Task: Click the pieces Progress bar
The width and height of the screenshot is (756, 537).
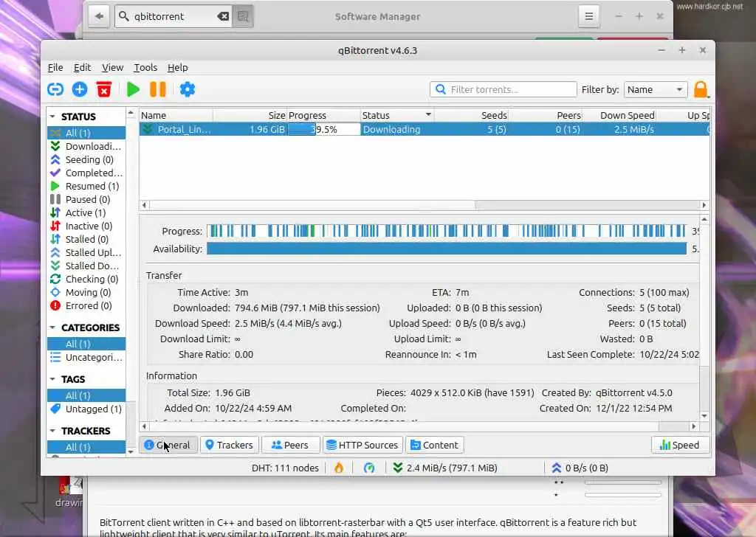Action: click(447, 231)
